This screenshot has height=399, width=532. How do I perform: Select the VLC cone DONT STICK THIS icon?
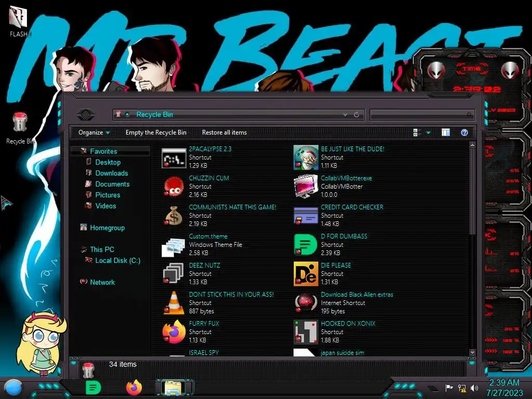point(174,303)
